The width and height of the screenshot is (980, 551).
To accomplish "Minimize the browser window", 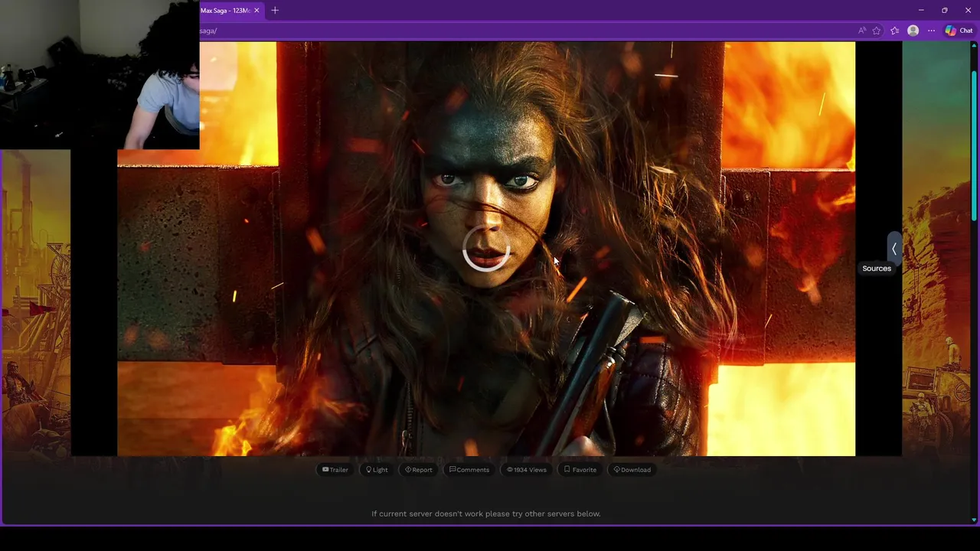I will (921, 10).
